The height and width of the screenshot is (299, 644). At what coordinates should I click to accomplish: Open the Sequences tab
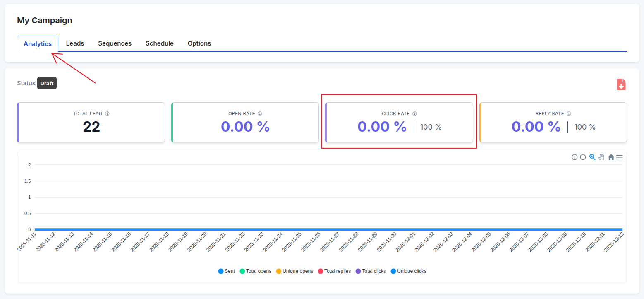(x=115, y=43)
